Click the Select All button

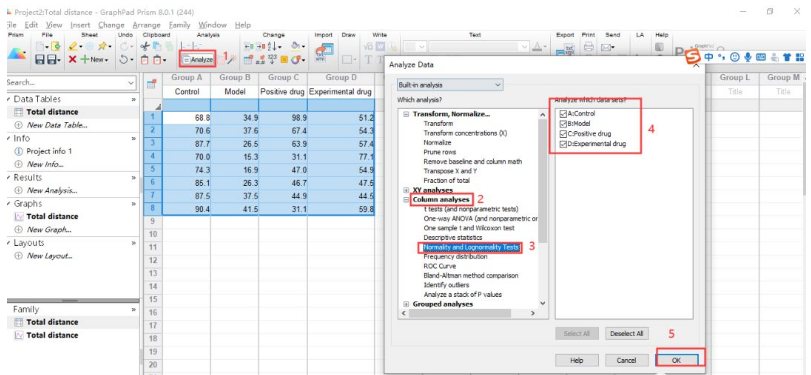[577, 334]
